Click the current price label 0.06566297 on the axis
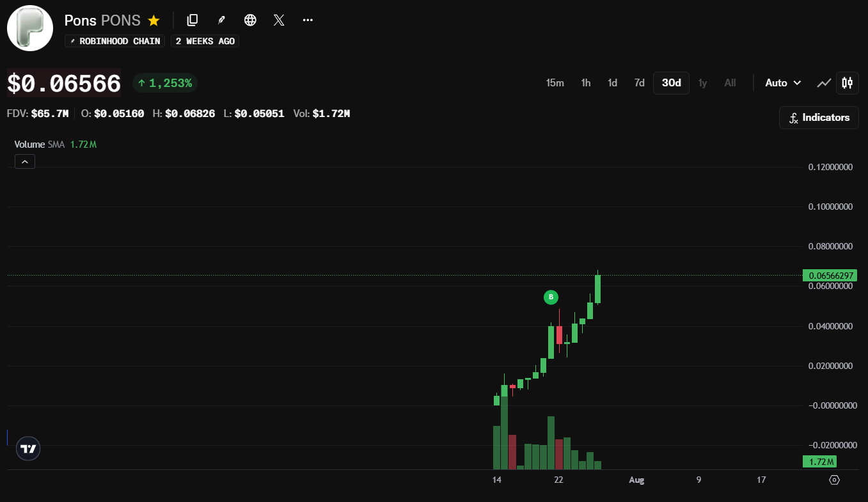This screenshot has width=868, height=502. (830, 276)
